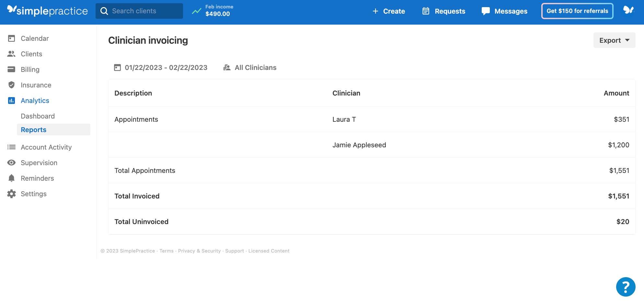The width and height of the screenshot is (644, 305).
Task: Click the Billing credit card icon
Action: 11,69
